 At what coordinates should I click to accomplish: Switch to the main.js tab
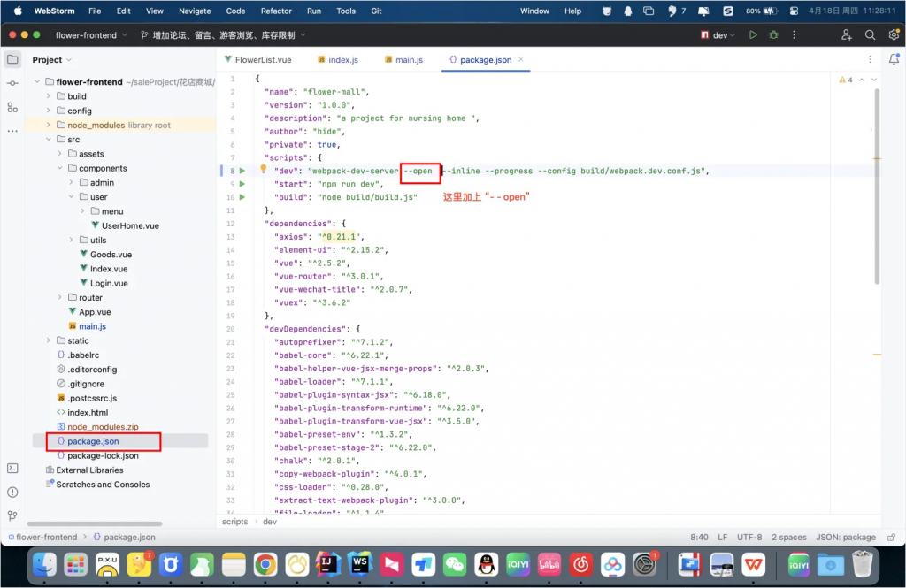tap(403, 59)
